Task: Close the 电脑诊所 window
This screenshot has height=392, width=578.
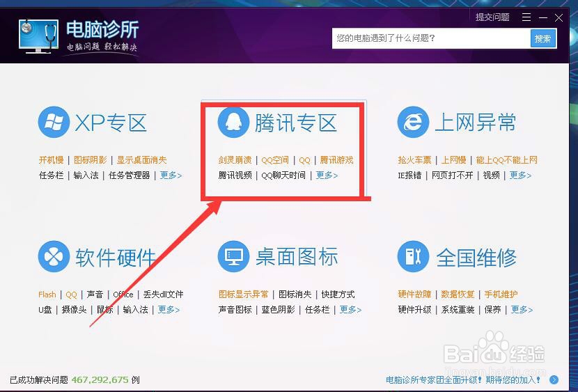Action: pyautogui.click(x=559, y=17)
